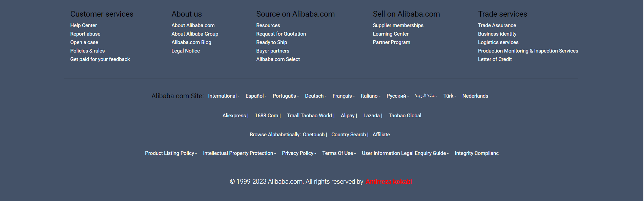Viewport: 644px width, 201px height.
Task: Read the Legal Notice
Action: coord(185,51)
